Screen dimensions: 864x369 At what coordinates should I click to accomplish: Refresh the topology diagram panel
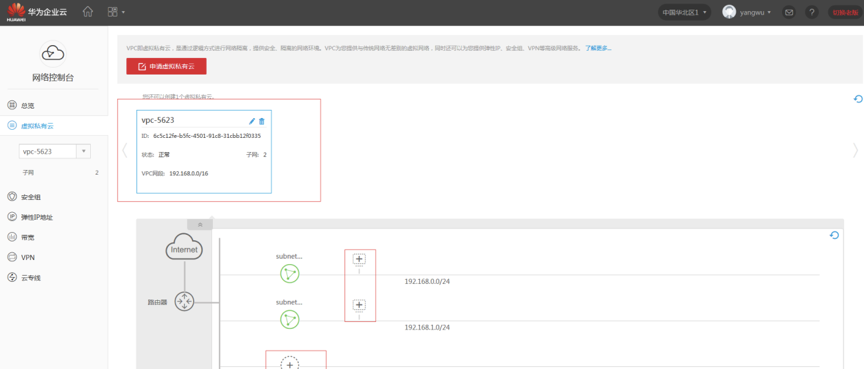[834, 235]
